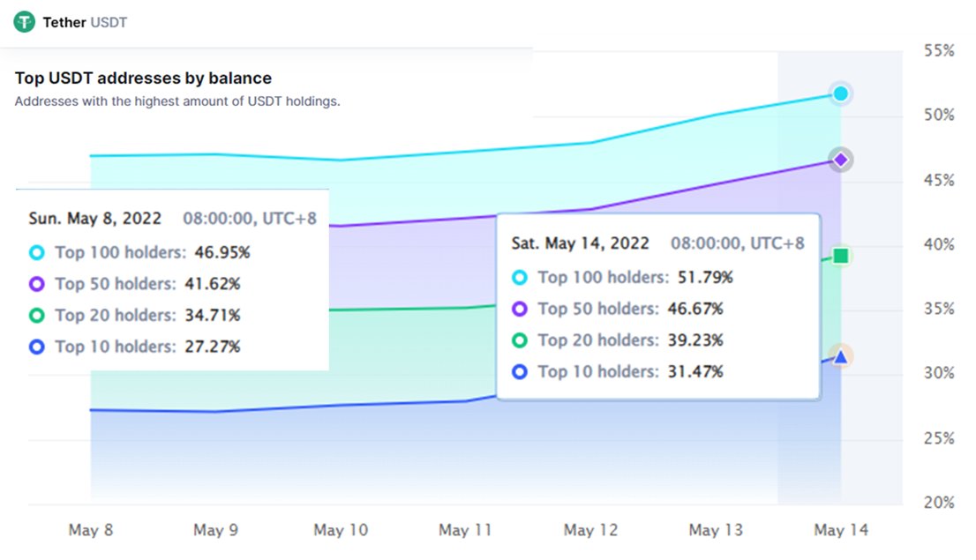Screen dimensions: 976x560
Task: Click the 31.47% Top 10 holders value
Action: [695, 371]
